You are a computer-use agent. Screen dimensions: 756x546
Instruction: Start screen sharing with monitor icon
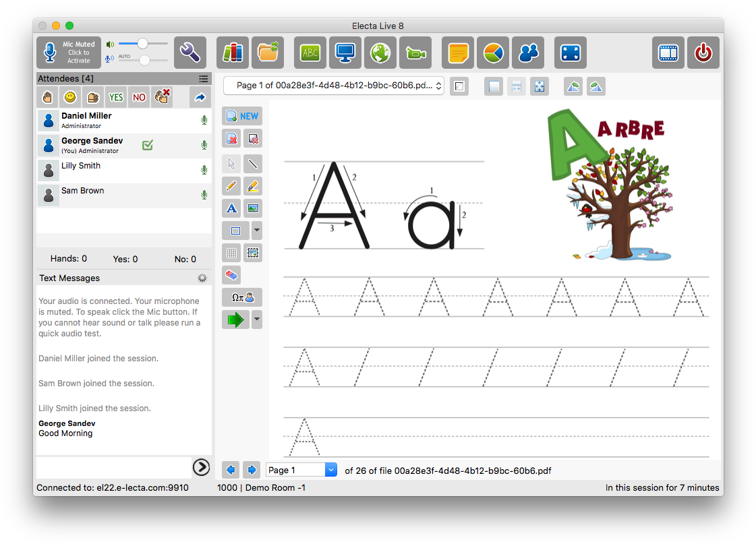pyautogui.click(x=345, y=53)
